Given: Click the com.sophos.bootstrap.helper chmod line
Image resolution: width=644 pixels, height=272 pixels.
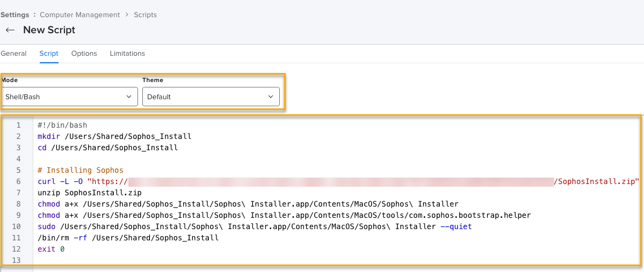Looking at the screenshot, I should [x=284, y=215].
